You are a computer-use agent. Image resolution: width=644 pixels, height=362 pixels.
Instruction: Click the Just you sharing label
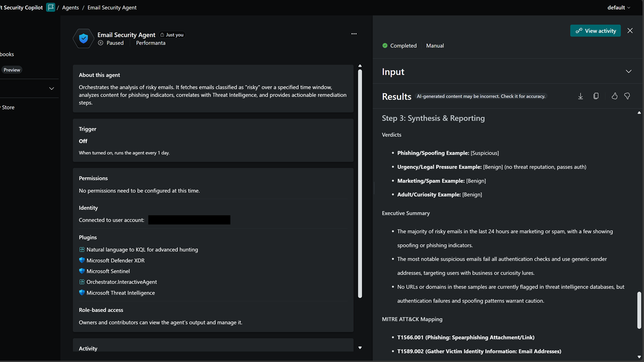point(172,35)
